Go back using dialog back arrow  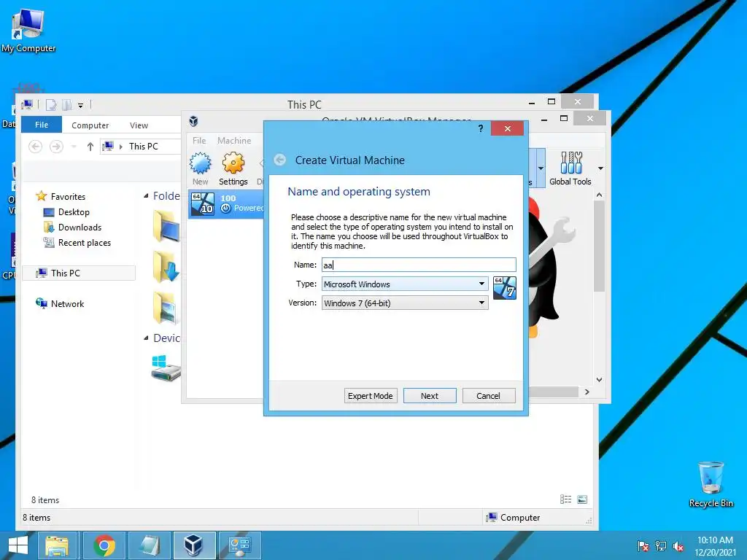279,160
